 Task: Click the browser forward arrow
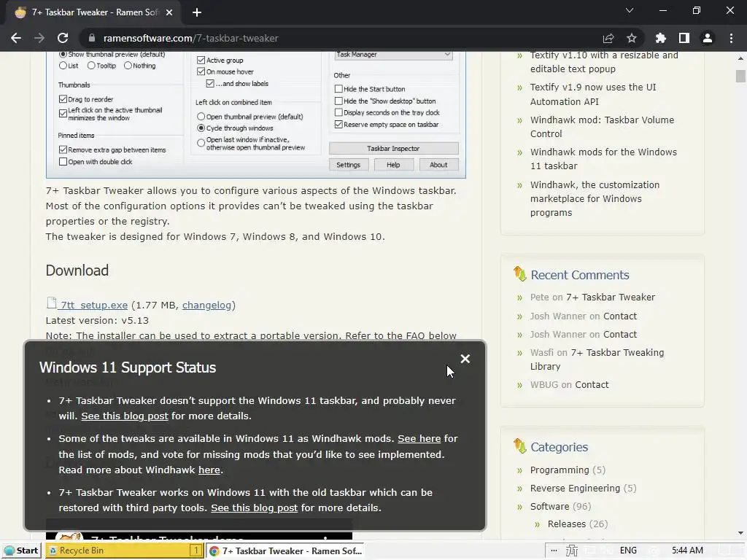[x=39, y=38]
